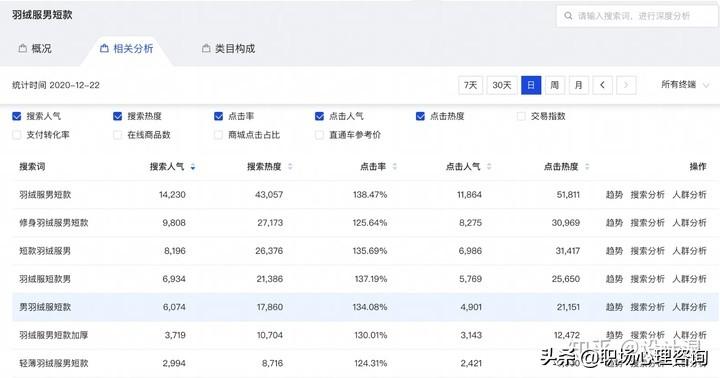Switch to the 相关分析 tab
This screenshot has width=720, height=378.
point(126,48)
